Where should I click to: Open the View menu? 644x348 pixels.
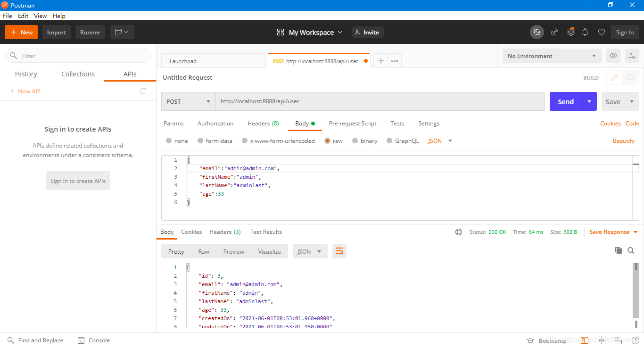41,16
